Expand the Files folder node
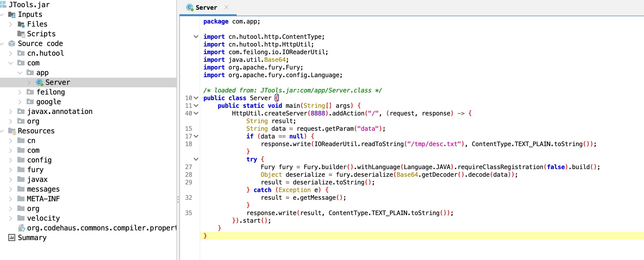Screen dimensions: 644x260 point(10,24)
